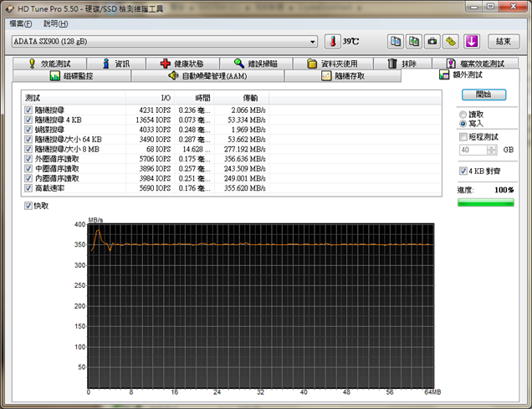Open the 自動噪聲管理 (AAM) tab
532x409 pixels.
(207, 76)
